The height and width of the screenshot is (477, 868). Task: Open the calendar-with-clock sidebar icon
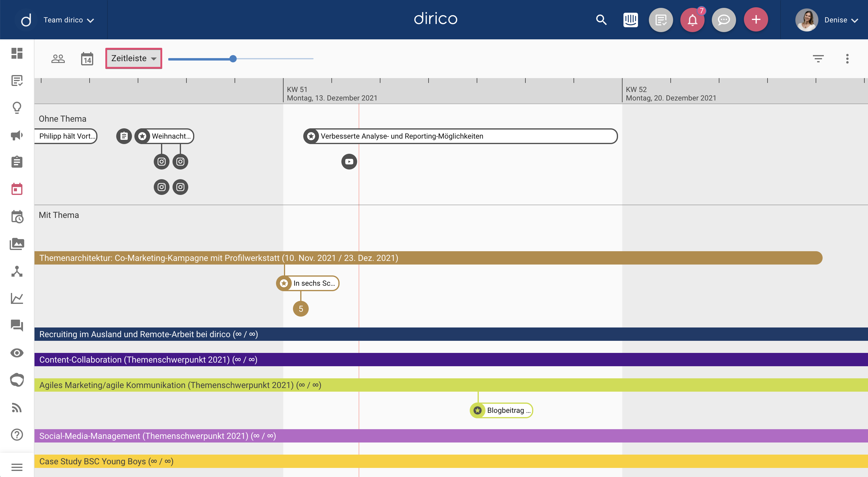[x=17, y=217]
